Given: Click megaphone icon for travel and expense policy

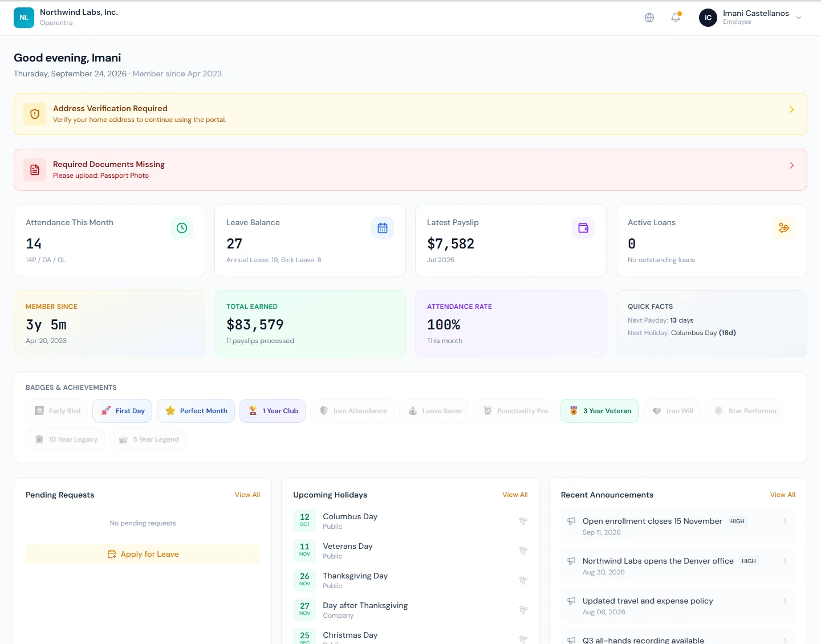Looking at the screenshot, I should [571, 601].
